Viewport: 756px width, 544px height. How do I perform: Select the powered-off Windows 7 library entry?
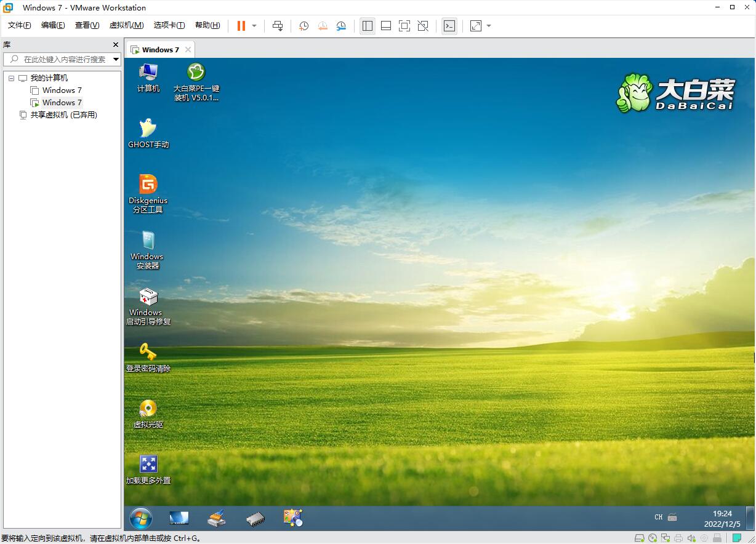coord(62,90)
